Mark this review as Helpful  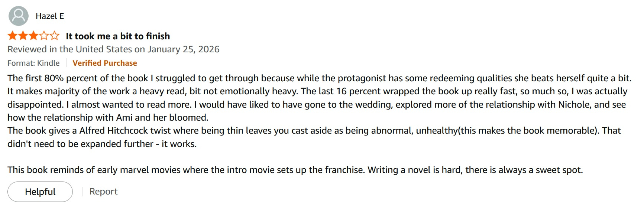(40, 192)
